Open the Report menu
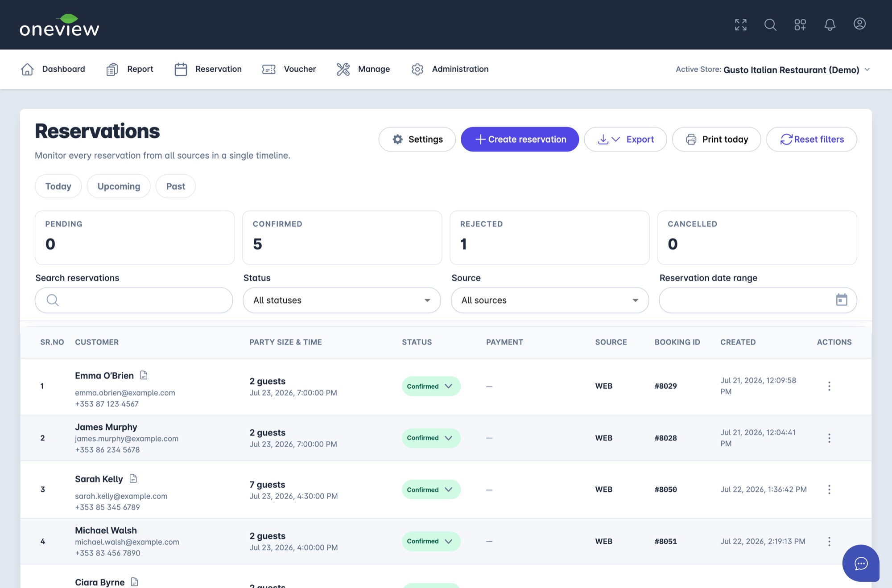 pyautogui.click(x=129, y=69)
